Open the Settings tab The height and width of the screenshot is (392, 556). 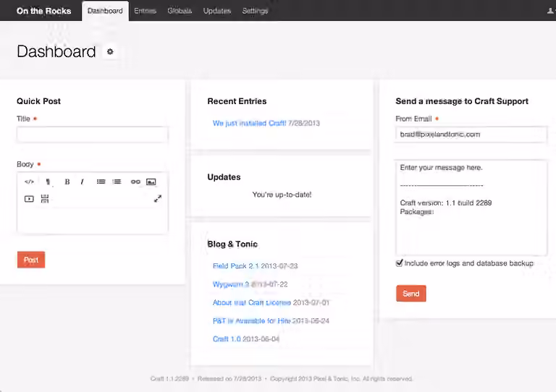[x=255, y=11]
